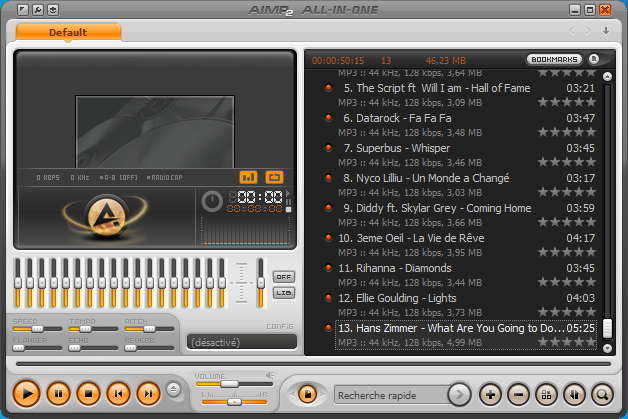Open the (désactivé) config dropdown
Screen dimensions: 628x419
[242, 342]
